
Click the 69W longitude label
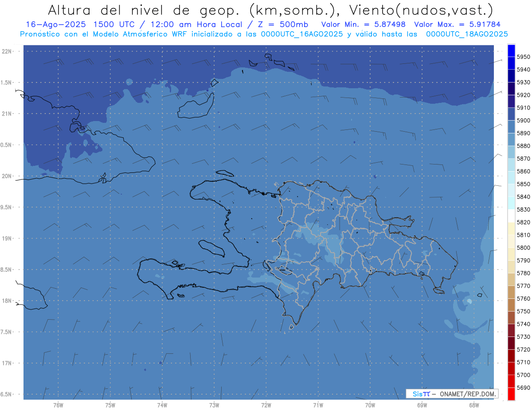point(422,405)
